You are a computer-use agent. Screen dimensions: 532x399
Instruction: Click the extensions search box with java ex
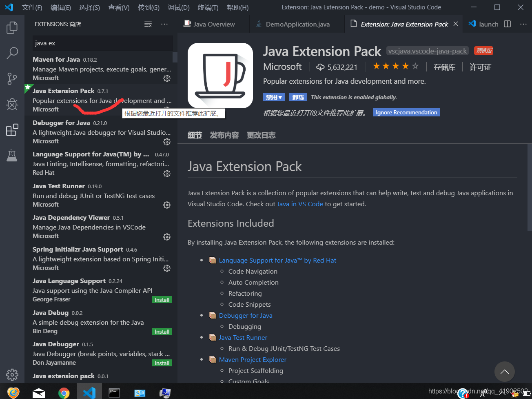pos(102,43)
